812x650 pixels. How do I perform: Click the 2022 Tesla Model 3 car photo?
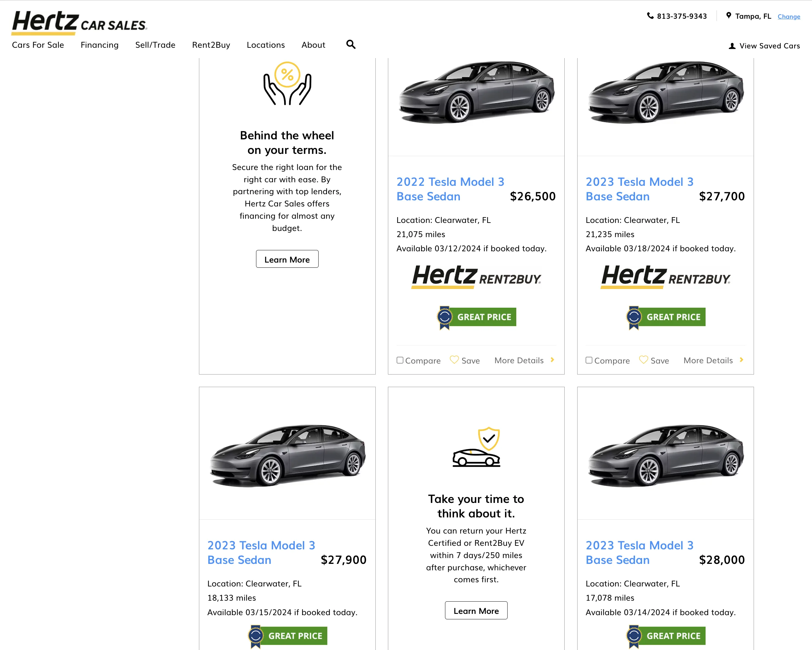click(476, 92)
